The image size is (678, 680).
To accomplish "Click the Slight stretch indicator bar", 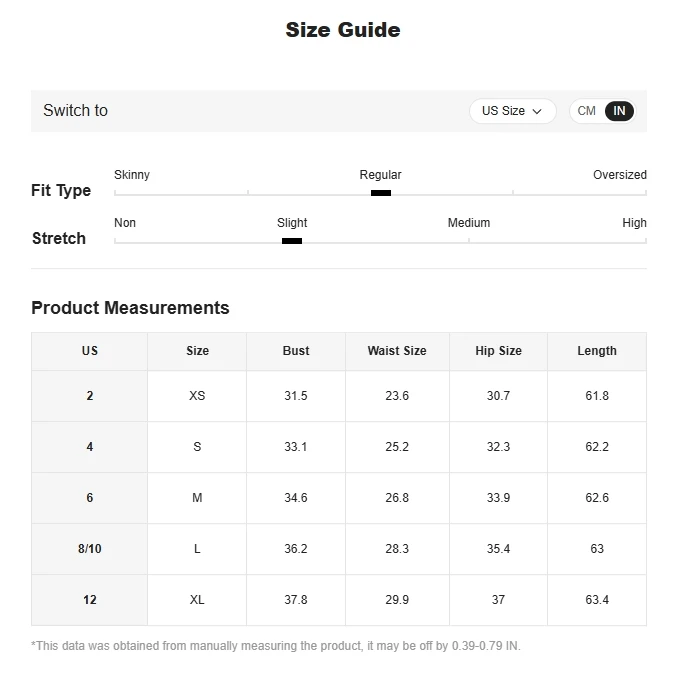I will click(x=292, y=241).
